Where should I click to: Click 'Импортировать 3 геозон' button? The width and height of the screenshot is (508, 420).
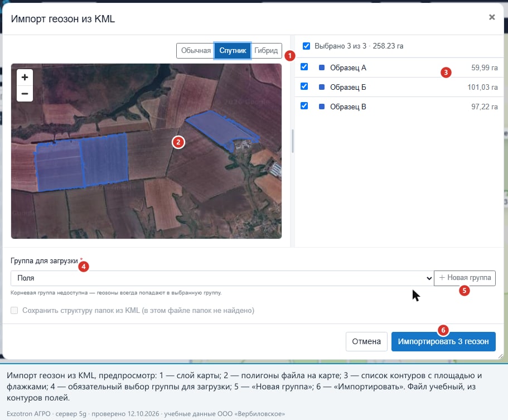coord(443,341)
